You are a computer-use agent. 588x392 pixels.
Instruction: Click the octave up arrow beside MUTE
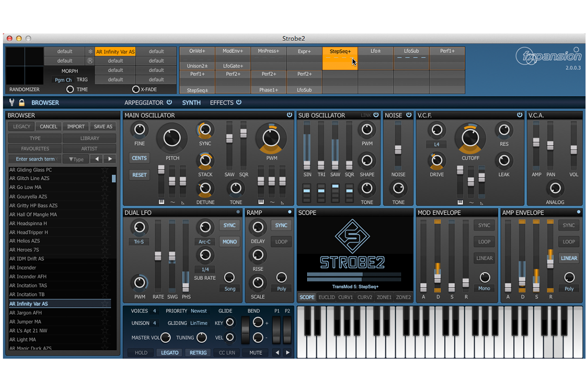(x=288, y=352)
